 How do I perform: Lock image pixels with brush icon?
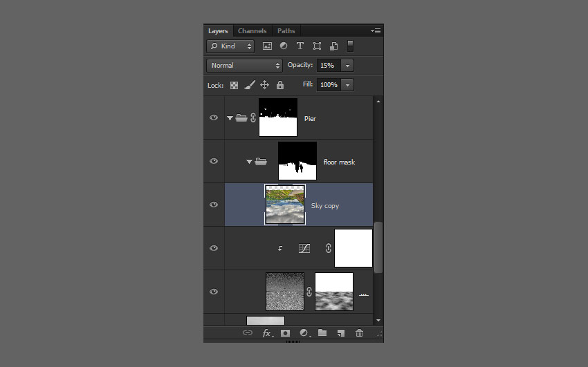[249, 85]
